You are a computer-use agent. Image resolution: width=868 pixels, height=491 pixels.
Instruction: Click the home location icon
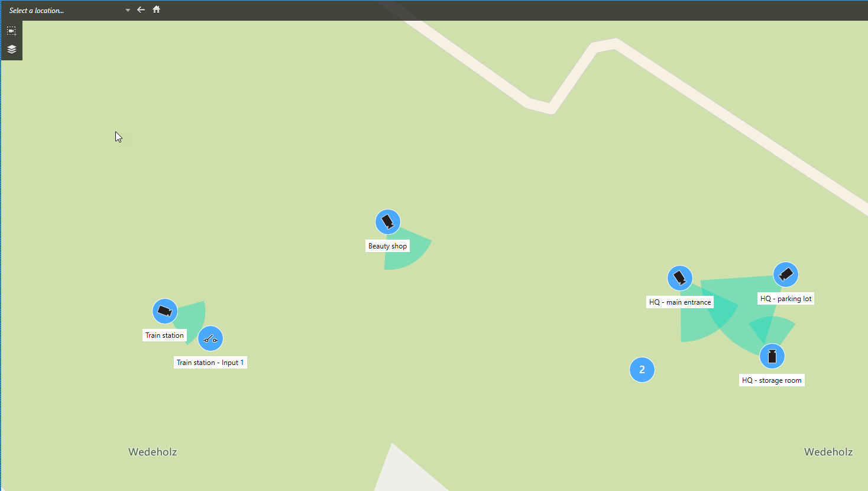(157, 9)
